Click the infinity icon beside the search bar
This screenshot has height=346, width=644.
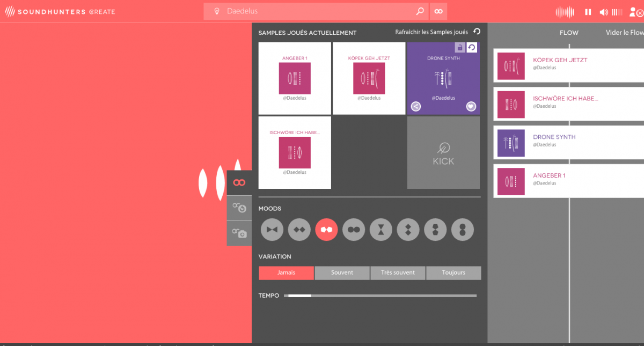[438, 11]
